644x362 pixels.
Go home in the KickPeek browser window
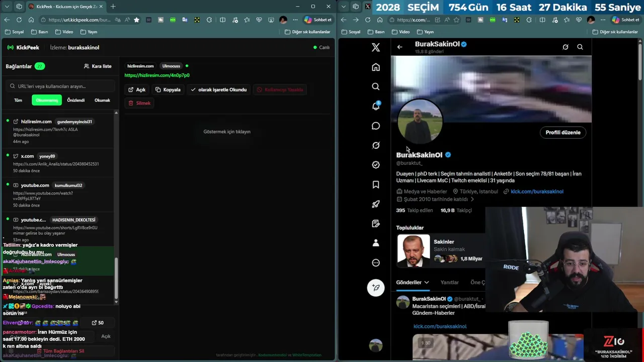[x=31, y=20]
